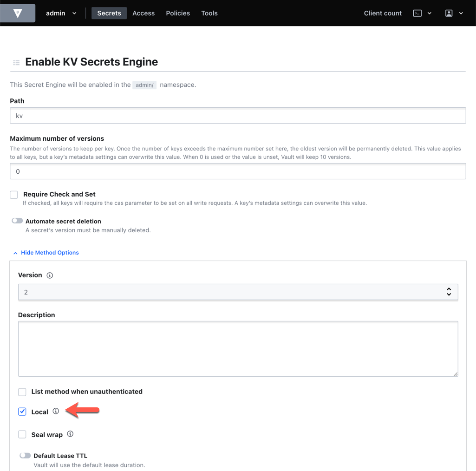Enable Require Check and Set
476x471 pixels.
13,195
